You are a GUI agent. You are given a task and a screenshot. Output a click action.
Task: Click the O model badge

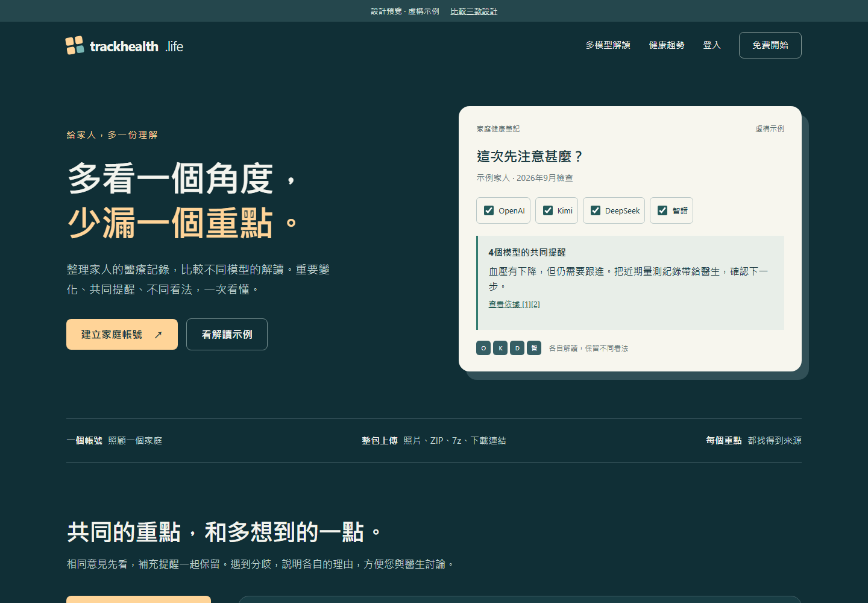[483, 348]
